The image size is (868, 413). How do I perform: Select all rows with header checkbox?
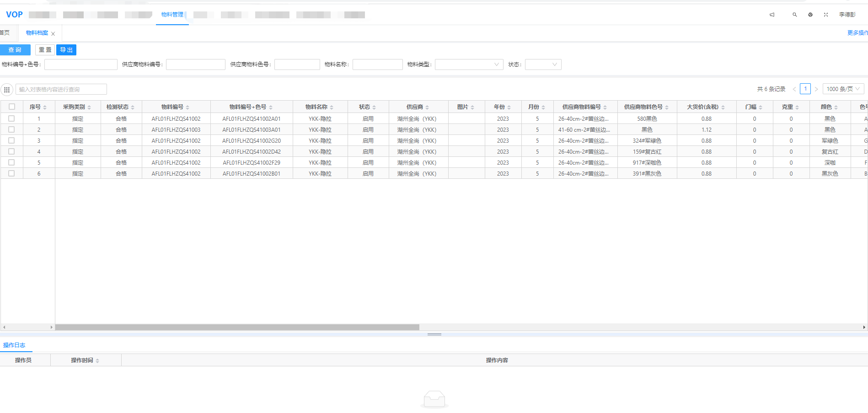[12, 107]
